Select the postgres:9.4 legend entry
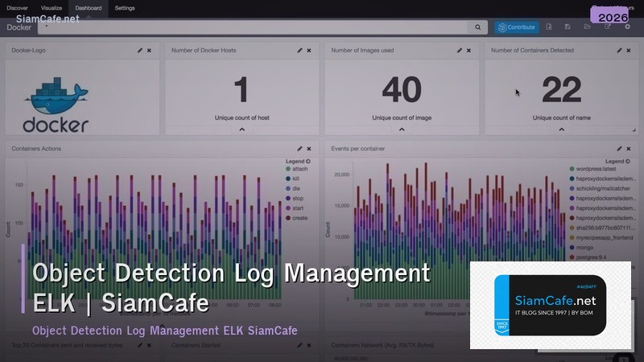The height and width of the screenshot is (362, 644). click(x=588, y=257)
